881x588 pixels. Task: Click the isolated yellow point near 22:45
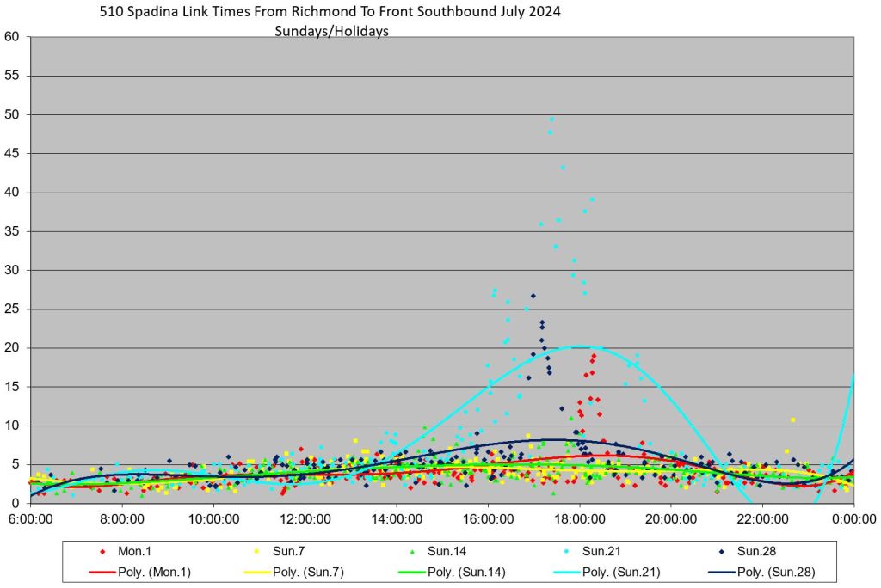[x=792, y=420]
